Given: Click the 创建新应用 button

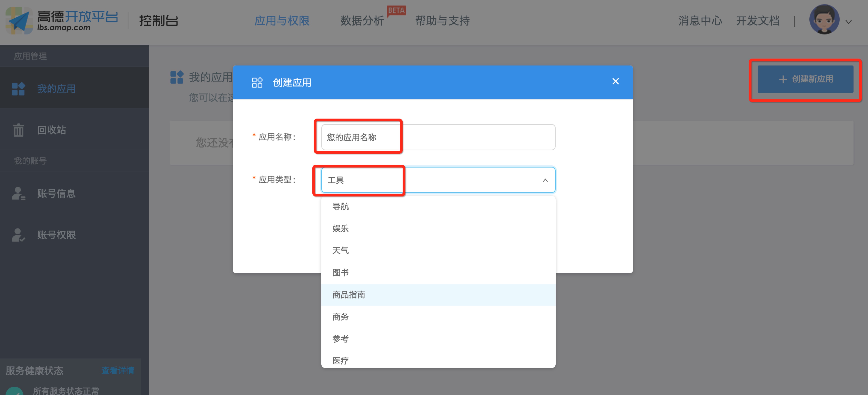Looking at the screenshot, I should 805,79.
